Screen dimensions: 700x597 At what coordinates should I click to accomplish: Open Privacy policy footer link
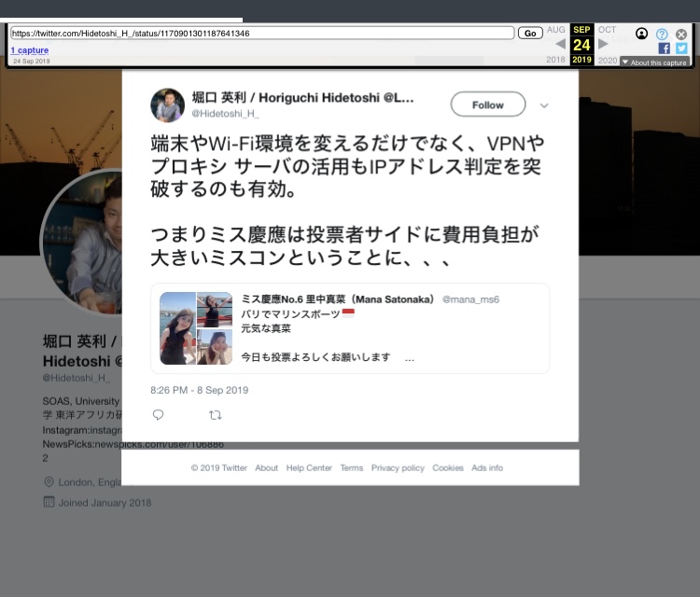pos(398,468)
